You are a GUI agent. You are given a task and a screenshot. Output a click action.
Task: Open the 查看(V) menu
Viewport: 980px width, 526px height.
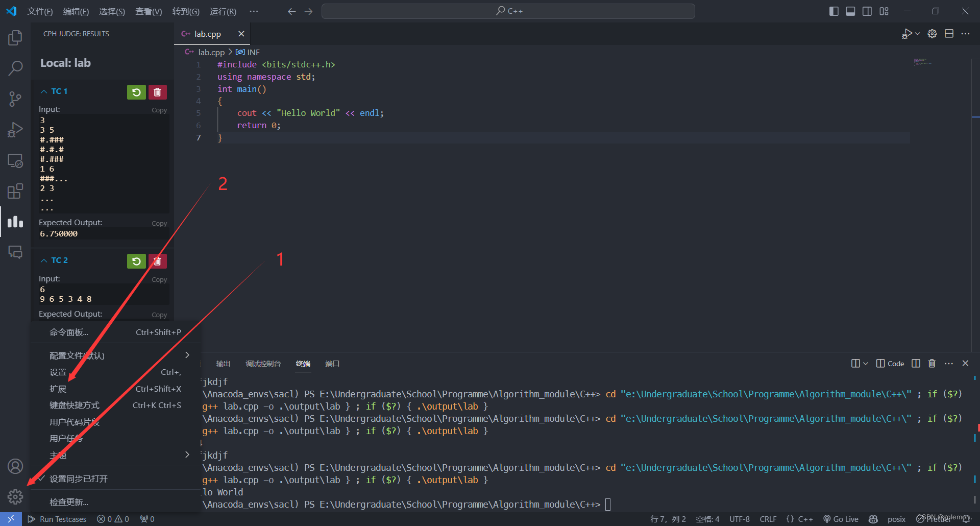[149, 11]
